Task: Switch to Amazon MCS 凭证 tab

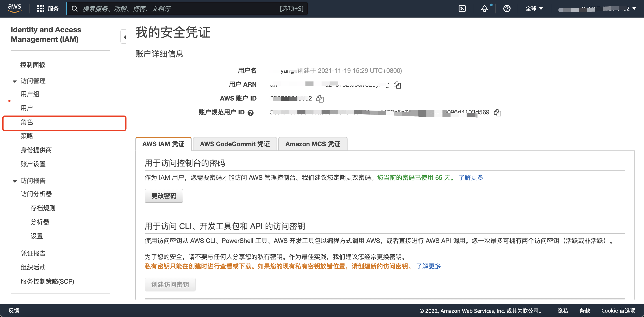Action: [x=313, y=144]
